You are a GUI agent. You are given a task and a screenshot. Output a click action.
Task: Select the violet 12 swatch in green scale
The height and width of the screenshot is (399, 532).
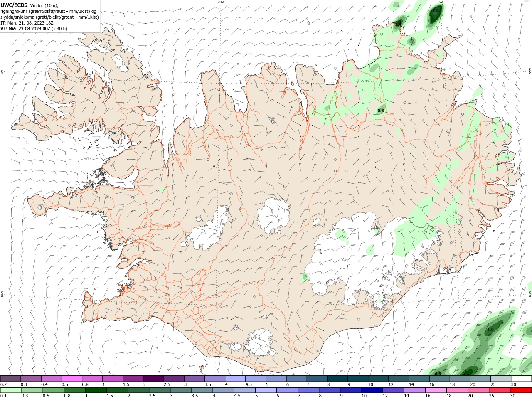pyautogui.click(x=393, y=390)
